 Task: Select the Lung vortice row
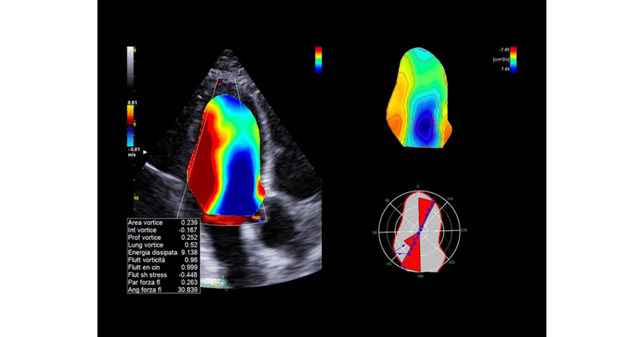[163, 245]
